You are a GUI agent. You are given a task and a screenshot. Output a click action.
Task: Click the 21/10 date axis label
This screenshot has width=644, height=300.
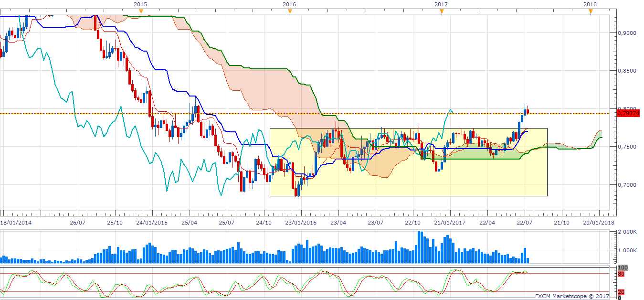coord(562,223)
